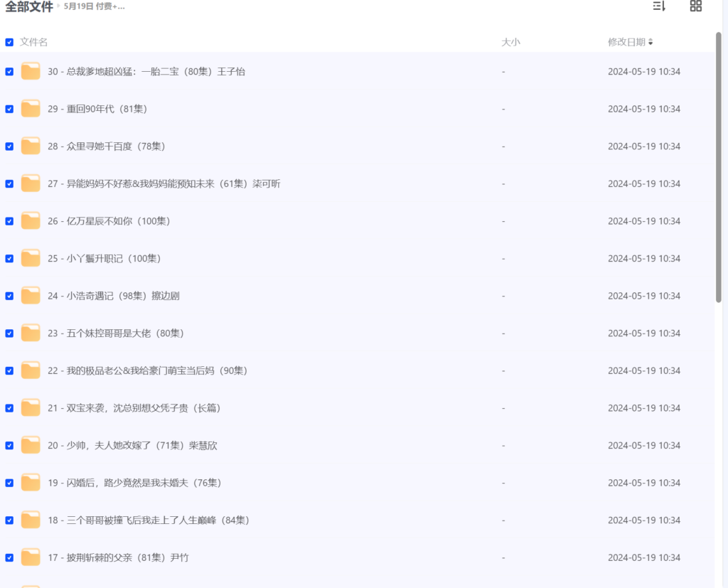Open folder icon of 总裁爹地超凶猛 row
728x588 pixels.
(x=30, y=71)
